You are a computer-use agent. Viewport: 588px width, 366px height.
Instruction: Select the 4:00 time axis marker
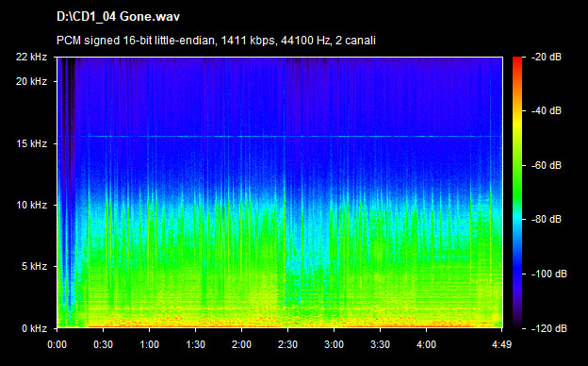coord(426,344)
